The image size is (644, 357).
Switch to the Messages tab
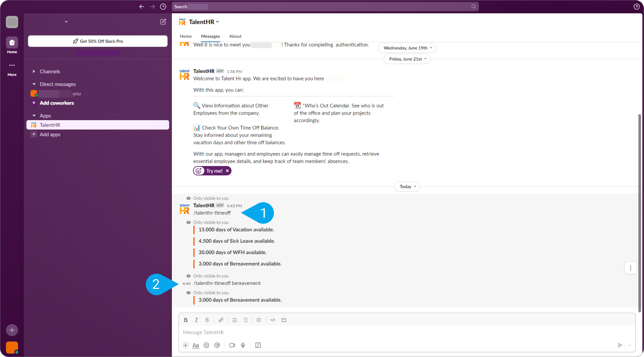(210, 36)
